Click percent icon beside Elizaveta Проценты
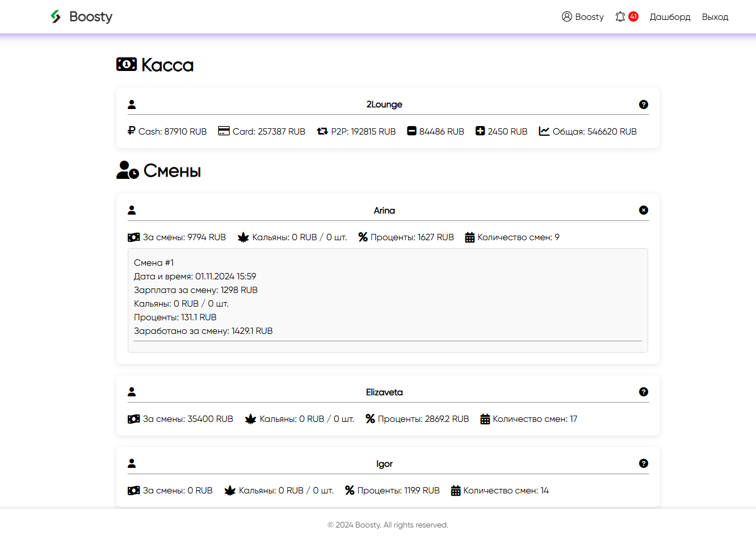Viewport: 756px width, 540px height. click(x=371, y=419)
